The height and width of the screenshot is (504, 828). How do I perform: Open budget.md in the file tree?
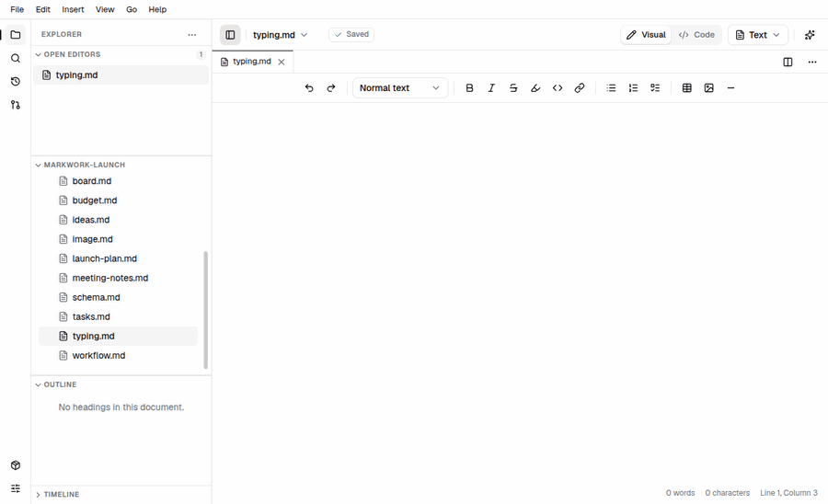(118, 200)
